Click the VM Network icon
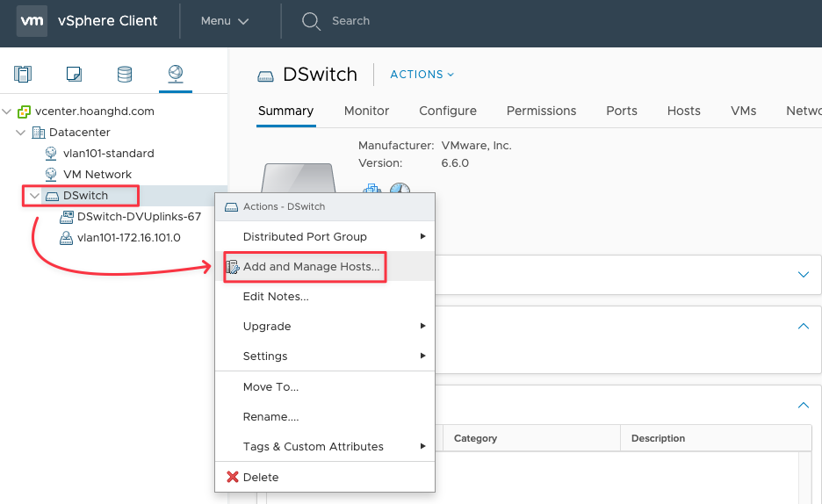 click(51, 175)
